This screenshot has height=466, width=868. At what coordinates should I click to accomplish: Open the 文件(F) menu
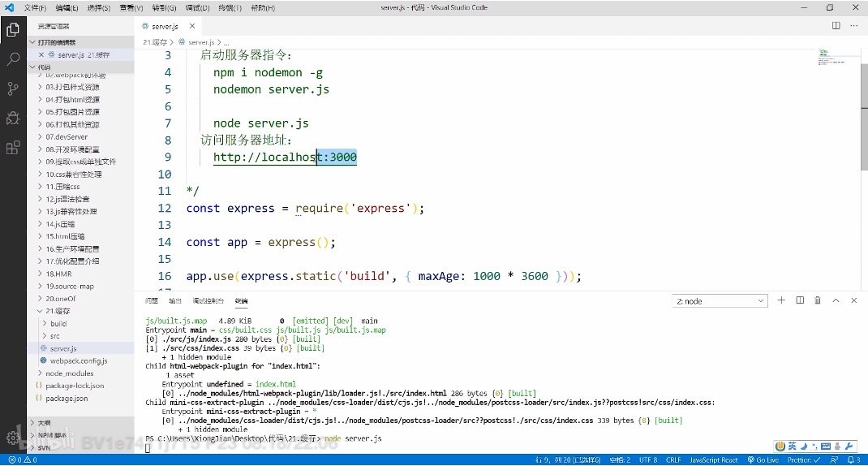click(x=35, y=8)
